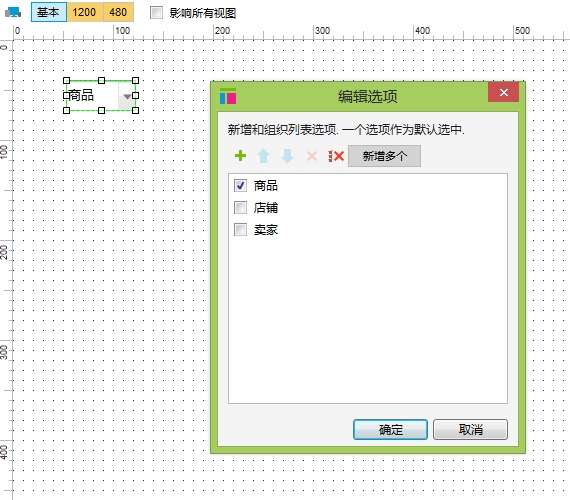Viewport: 570px width, 500px height.
Task: Open the 商品 droplist arrow on canvas
Action: click(127, 96)
